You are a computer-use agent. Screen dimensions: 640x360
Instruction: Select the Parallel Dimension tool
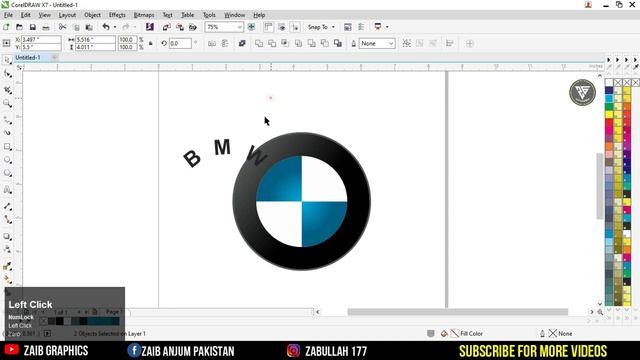click(x=7, y=206)
